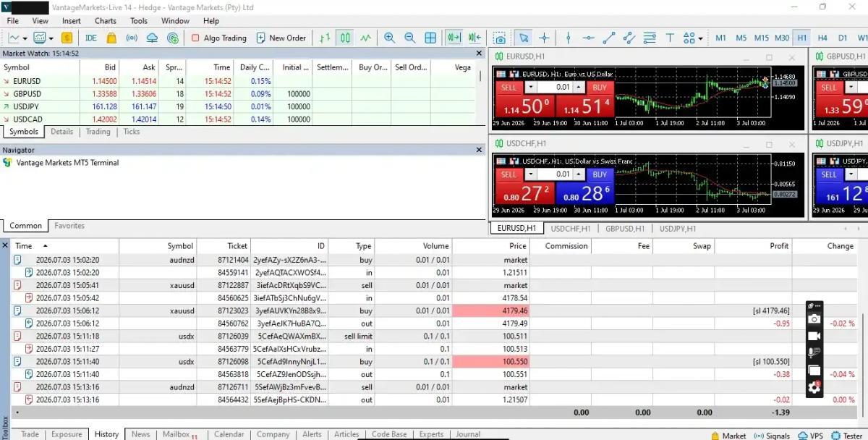Screen dimensions: 868x440
Task: Switch to the Trade tab in Toolbox
Action: tap(30, 434)
